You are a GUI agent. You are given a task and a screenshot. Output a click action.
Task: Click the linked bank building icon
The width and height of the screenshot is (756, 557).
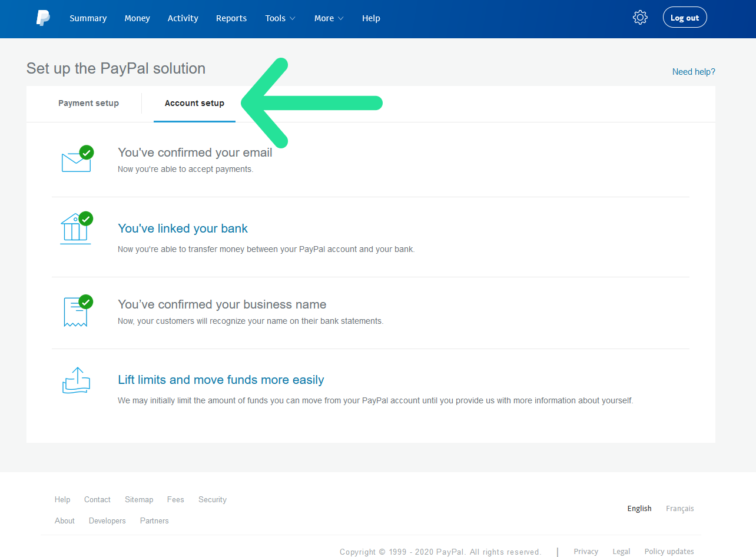tap(75, 229)
